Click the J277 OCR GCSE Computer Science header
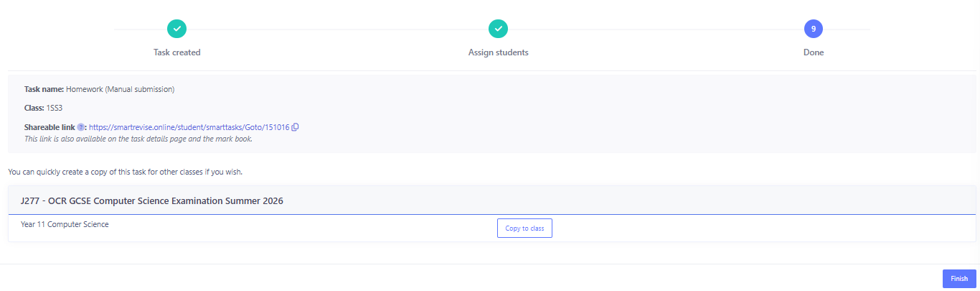 coord(152,201)
